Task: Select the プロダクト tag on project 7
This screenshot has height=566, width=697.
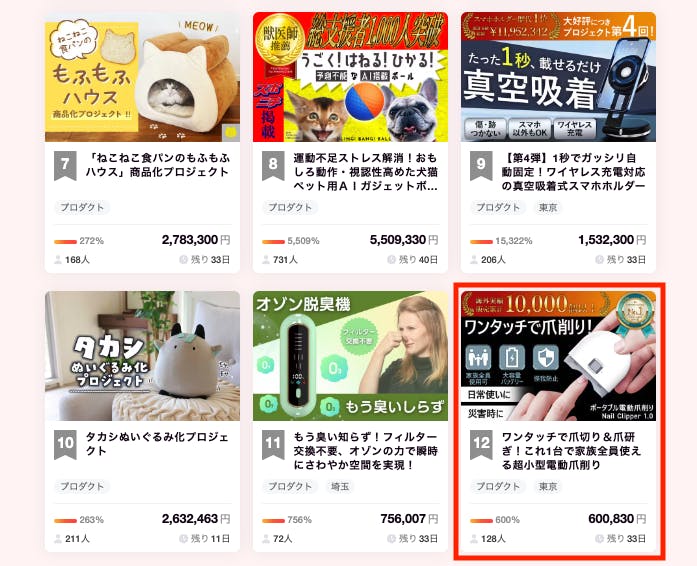Action: click(82, 208)
